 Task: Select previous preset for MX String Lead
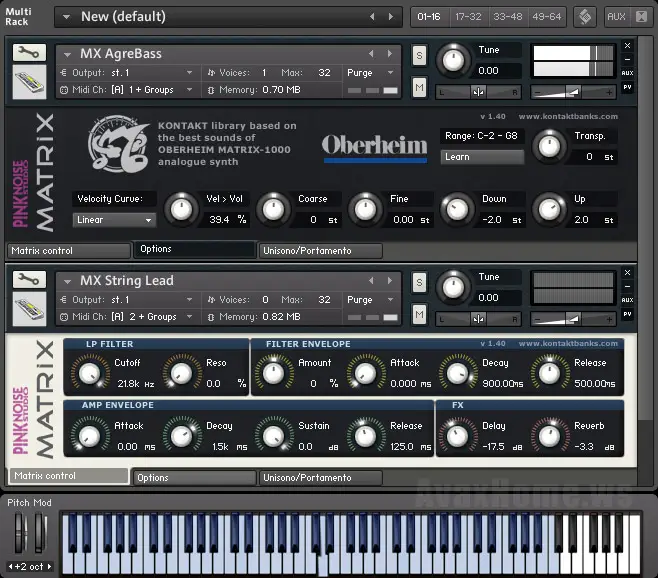[x=371, y=280]
